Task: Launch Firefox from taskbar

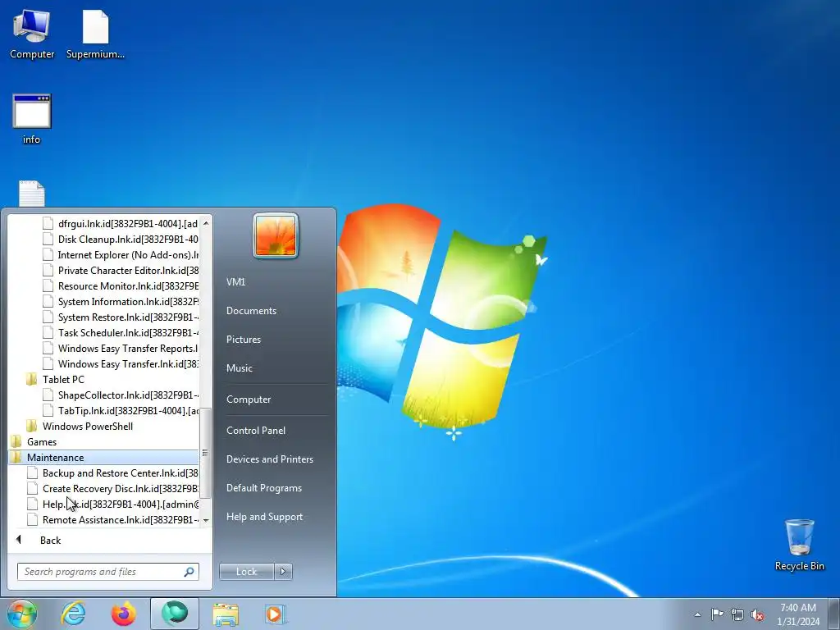Action: click(x=124, y=614)
